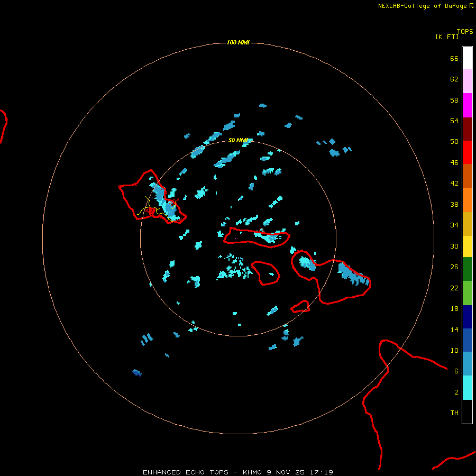Pick the light blue legend band
The height and width of the screenshot is (476, 476).
pos(467,364)
